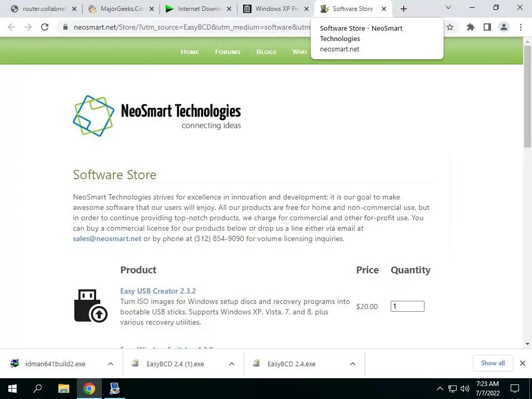Click the sales@neosmart.net email link
Screen dimensions: 532x399
[107, 238]
